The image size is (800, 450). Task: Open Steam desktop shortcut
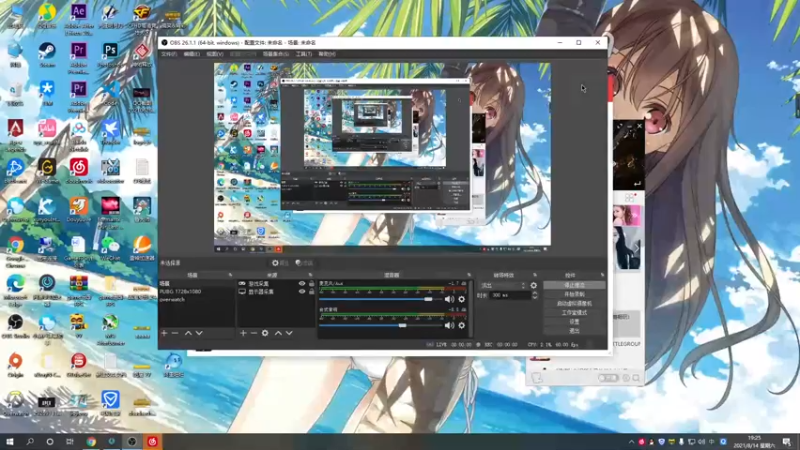tap(47, 55)
